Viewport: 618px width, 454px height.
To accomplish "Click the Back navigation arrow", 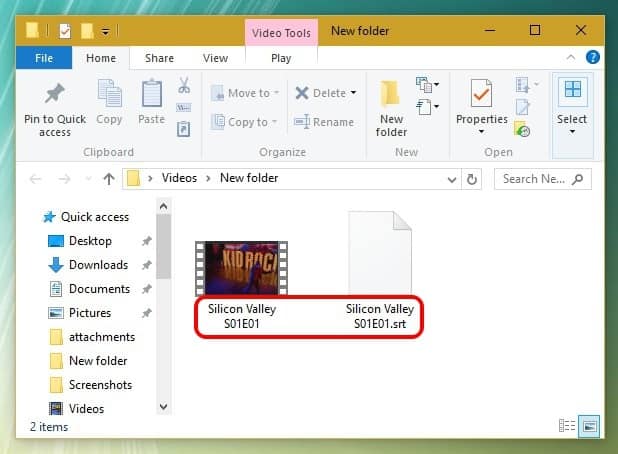I will [x=35, y=179].
